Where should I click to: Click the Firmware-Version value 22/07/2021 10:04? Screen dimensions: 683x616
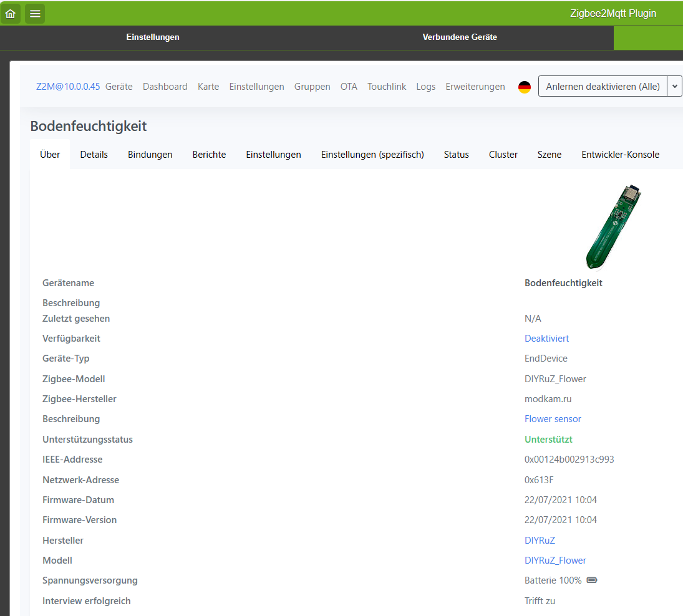pos(561,520)
